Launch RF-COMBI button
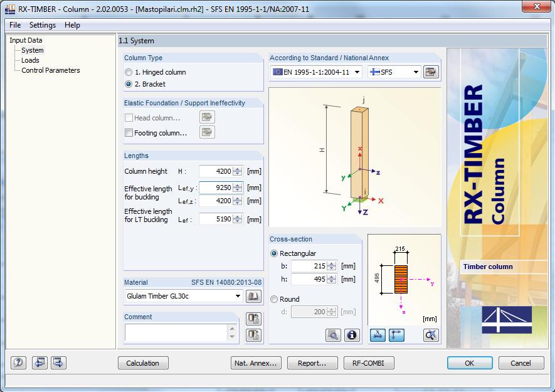The image size is (555, 392). (x=369, y=363)
